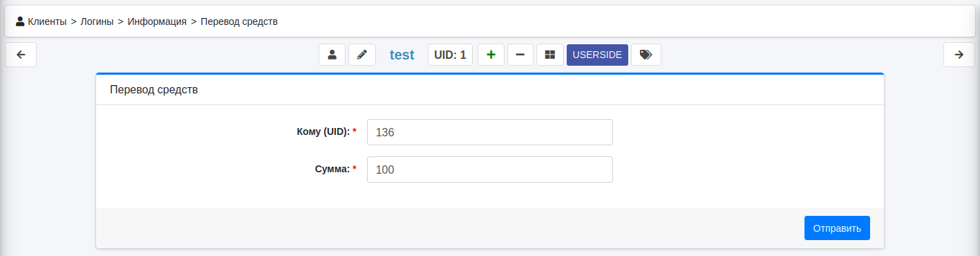Click the minus icon button
The image size is (980, 256).
520,55
